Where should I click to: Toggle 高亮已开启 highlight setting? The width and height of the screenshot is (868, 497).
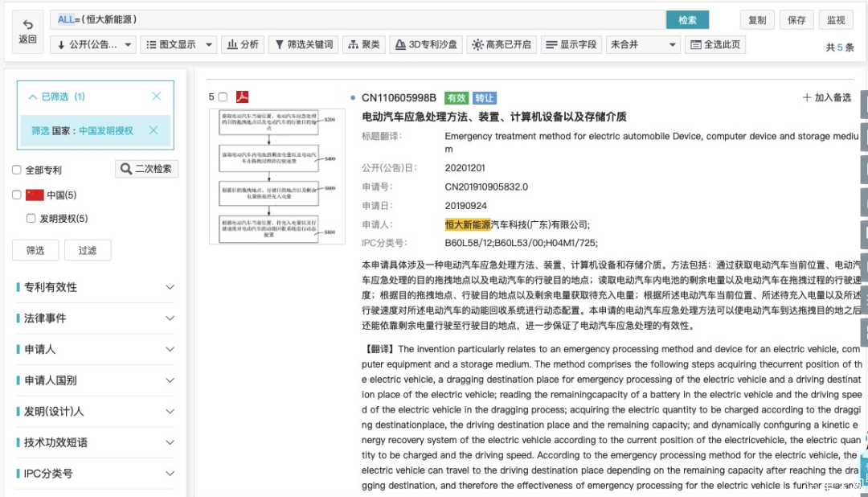tap(501, 44)
